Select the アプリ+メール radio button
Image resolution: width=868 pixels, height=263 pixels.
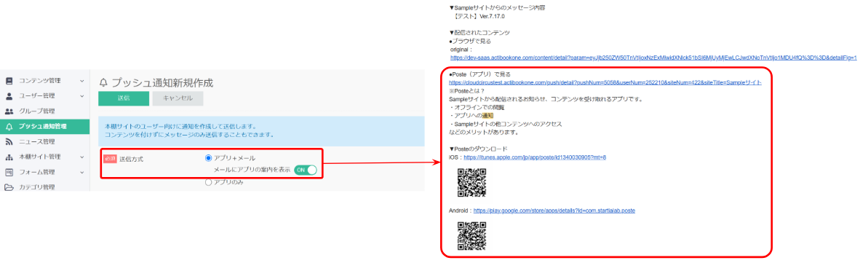coord(209,158)
